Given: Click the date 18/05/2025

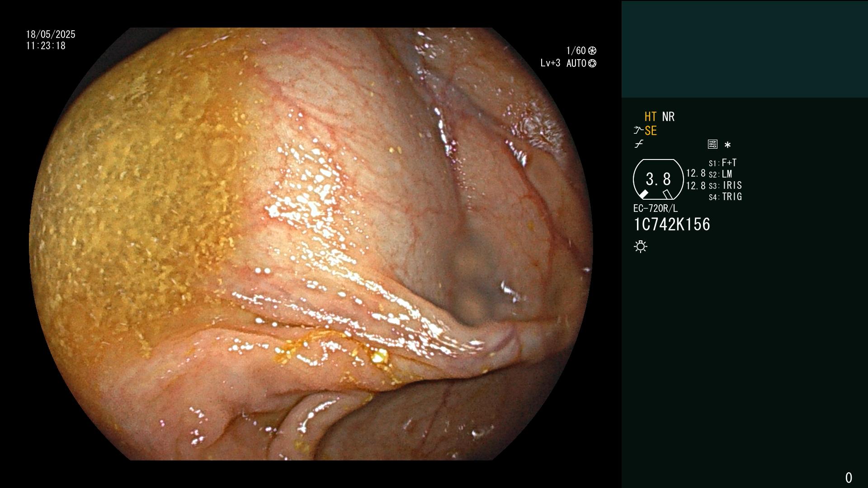Looking at the screenshot, I should click(51, 34).
